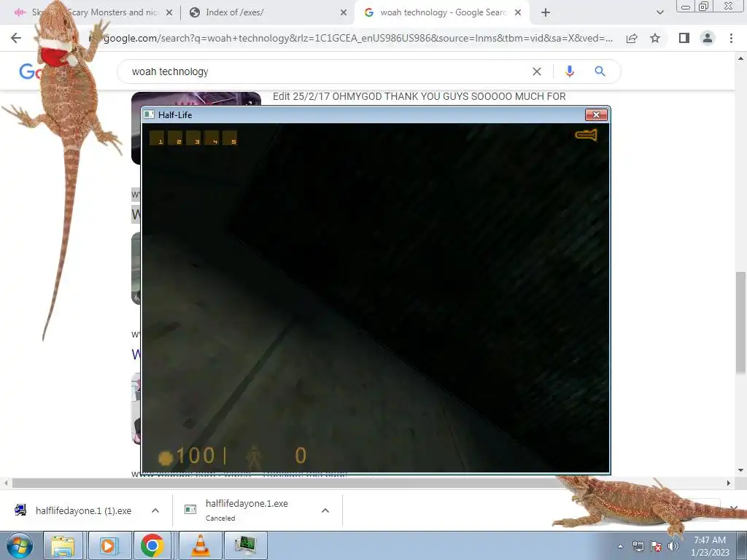The height and width of the screenshot is (560, 747).
Task: Open the share page icon in address bar
Action: 632,38
